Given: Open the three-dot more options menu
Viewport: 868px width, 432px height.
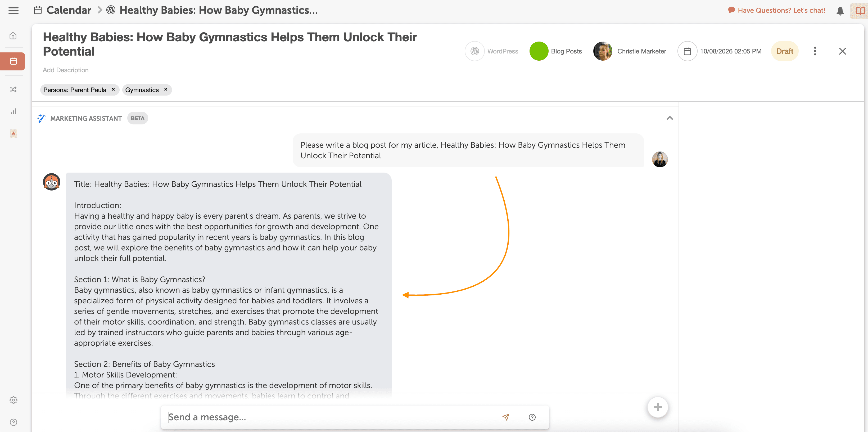Looking at the screenshot, I should coord(815,51).
